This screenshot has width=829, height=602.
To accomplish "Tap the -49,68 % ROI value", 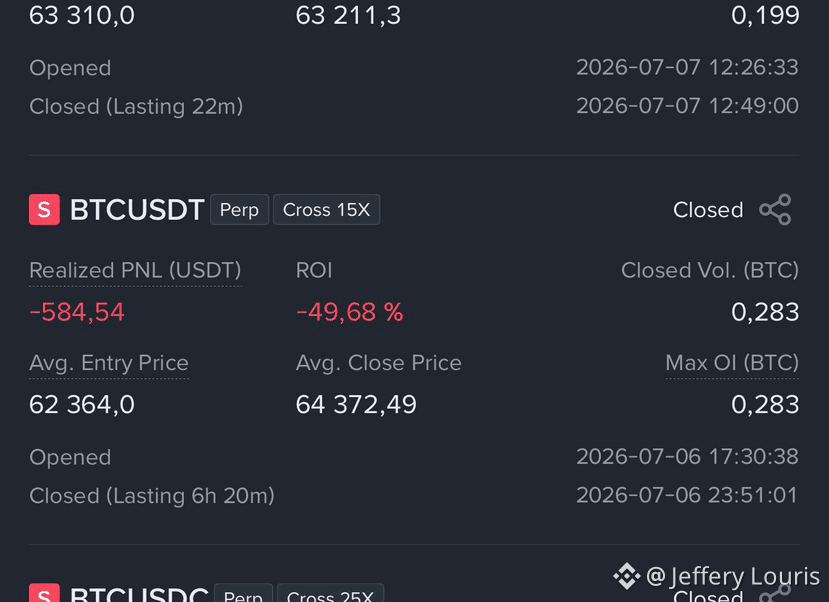I will click(349, 312).
